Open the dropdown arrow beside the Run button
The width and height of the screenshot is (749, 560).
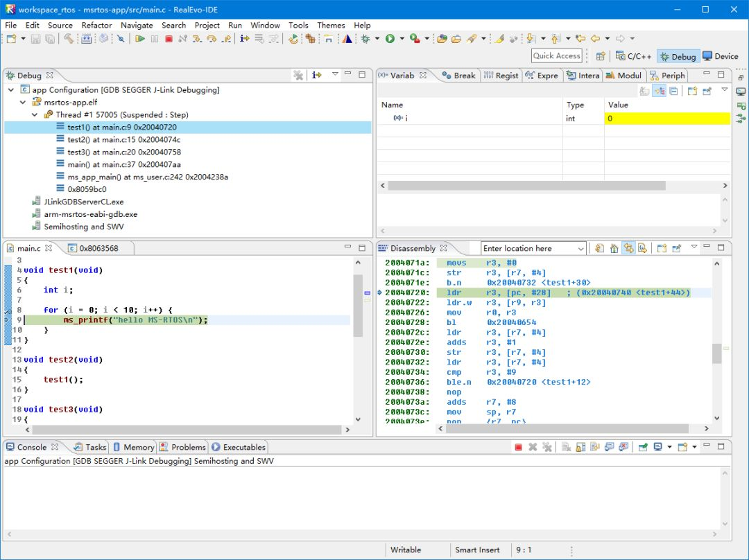pos(402,38)
